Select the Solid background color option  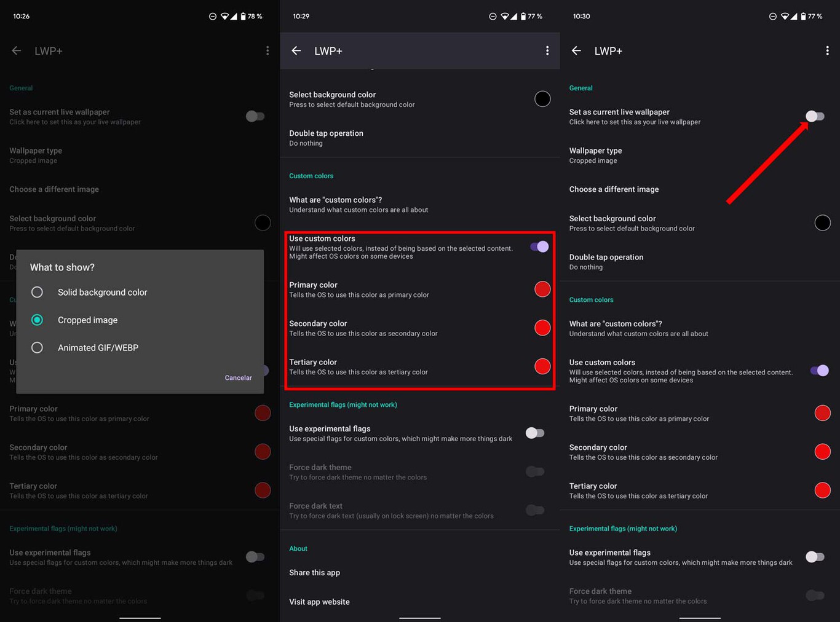pos(37,292)
